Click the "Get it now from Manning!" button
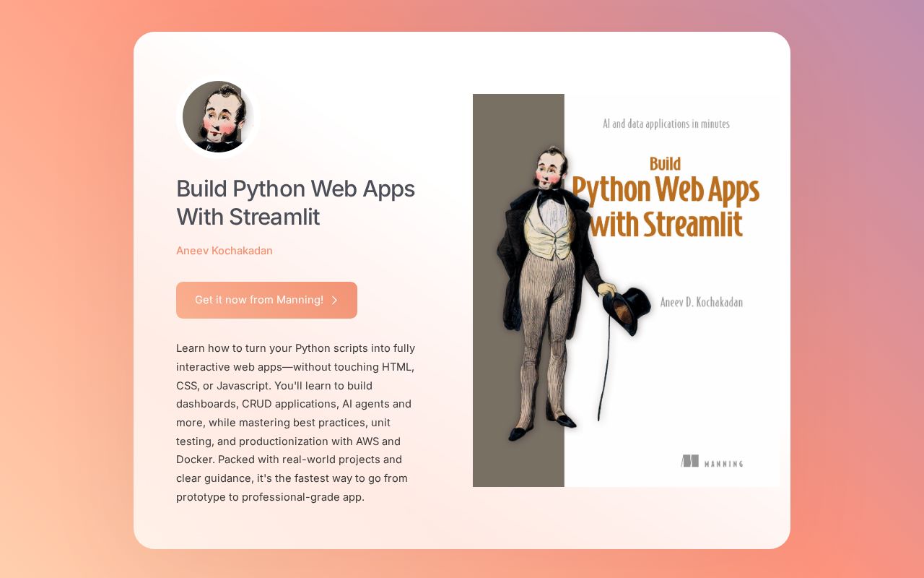This screenshot has width=924, height=578. tap(266, 300)
